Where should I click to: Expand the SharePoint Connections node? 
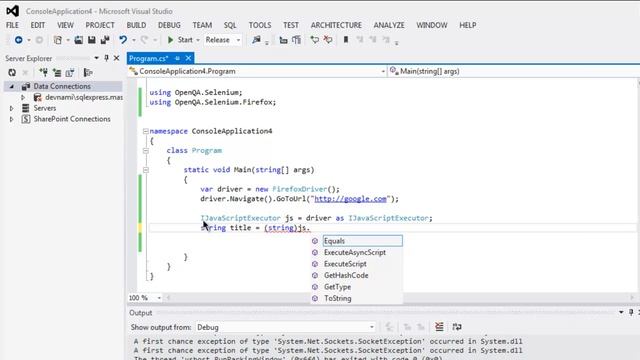pos(11,119)
